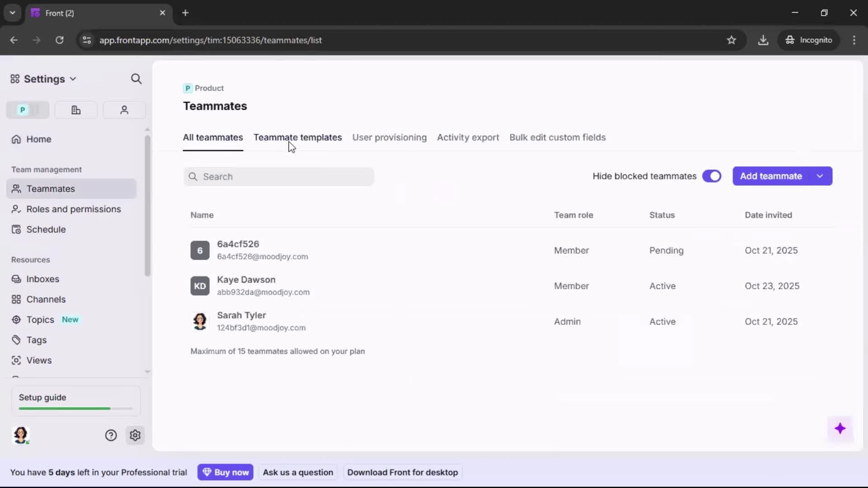Switch to personal settings tab
868x488 pixels.
tap(124, 110)
